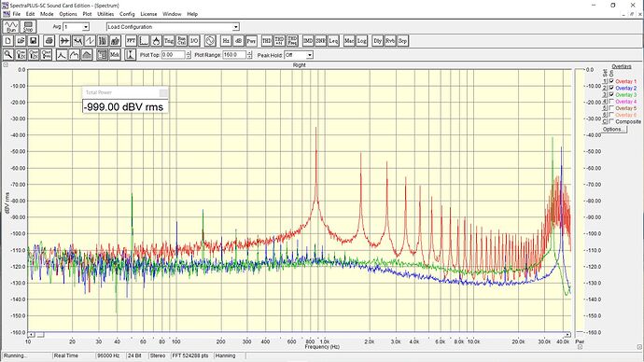Open the Log data logging icon
Screen dimensions: 644x362
pyautogui.click(x=361, y=41)
